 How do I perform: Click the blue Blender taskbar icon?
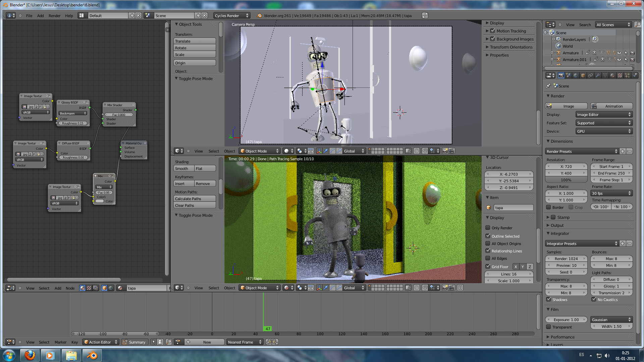92,355
